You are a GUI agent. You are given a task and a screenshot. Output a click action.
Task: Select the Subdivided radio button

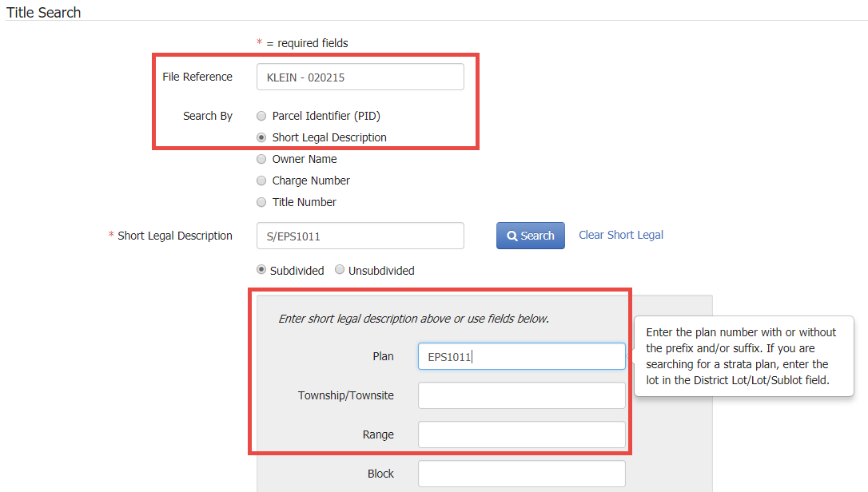262,270
